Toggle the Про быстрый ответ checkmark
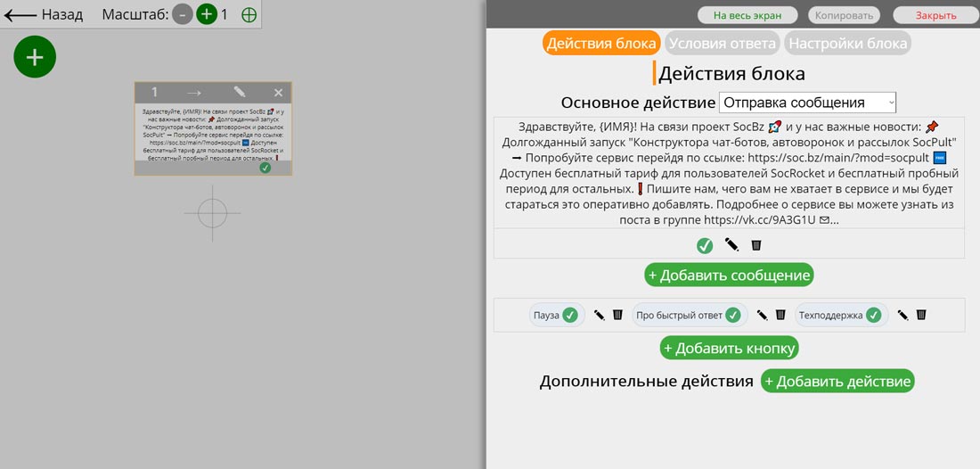Screen dimensions: 980x469 click(732, 315)
